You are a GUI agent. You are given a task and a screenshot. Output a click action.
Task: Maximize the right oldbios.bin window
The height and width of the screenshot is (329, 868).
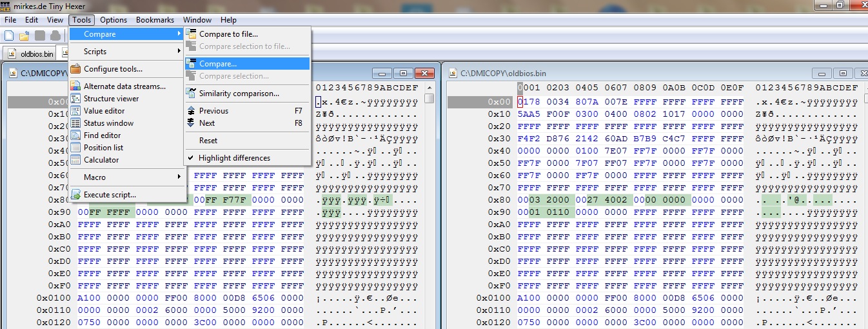(x=842, y=73)
